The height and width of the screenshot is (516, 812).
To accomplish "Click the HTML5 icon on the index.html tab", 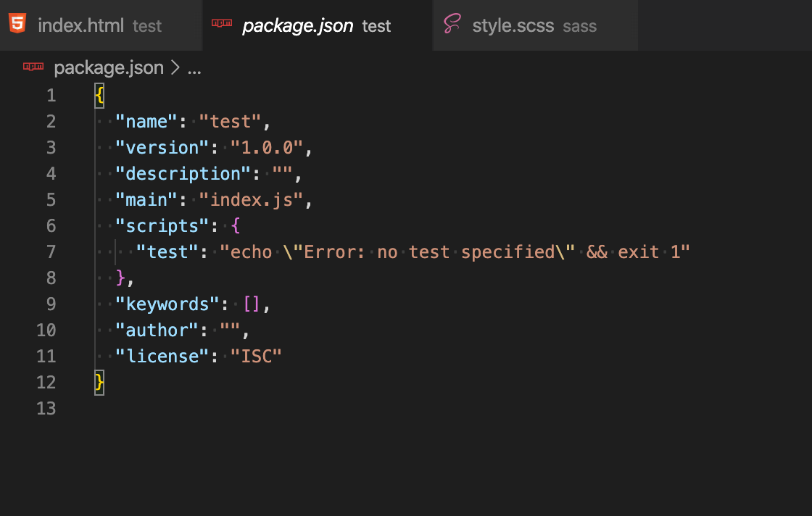I will pos(17,25).
